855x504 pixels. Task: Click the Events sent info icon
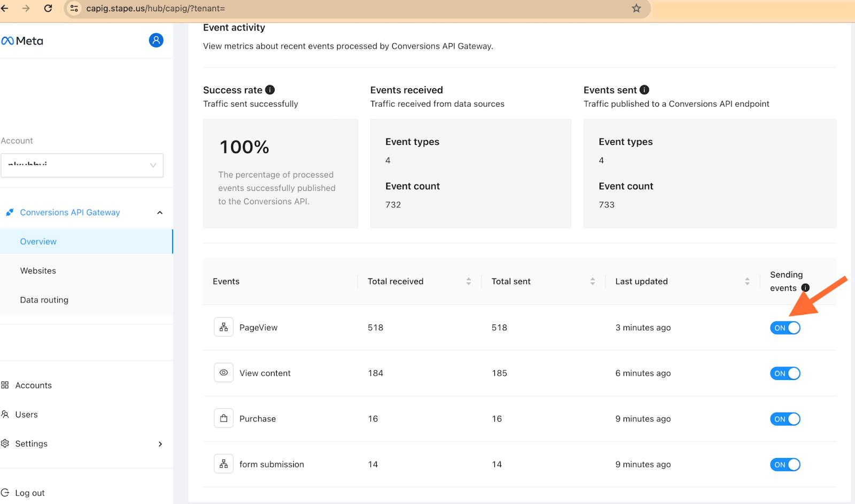click(644, 90)
